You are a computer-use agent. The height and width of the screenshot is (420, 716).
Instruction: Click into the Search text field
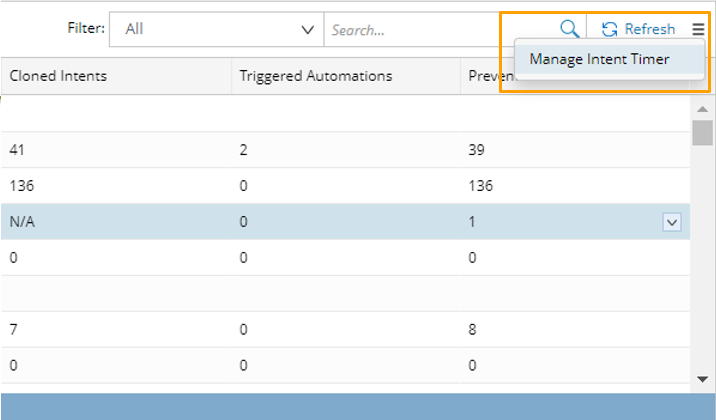click(x=440, y=30)
